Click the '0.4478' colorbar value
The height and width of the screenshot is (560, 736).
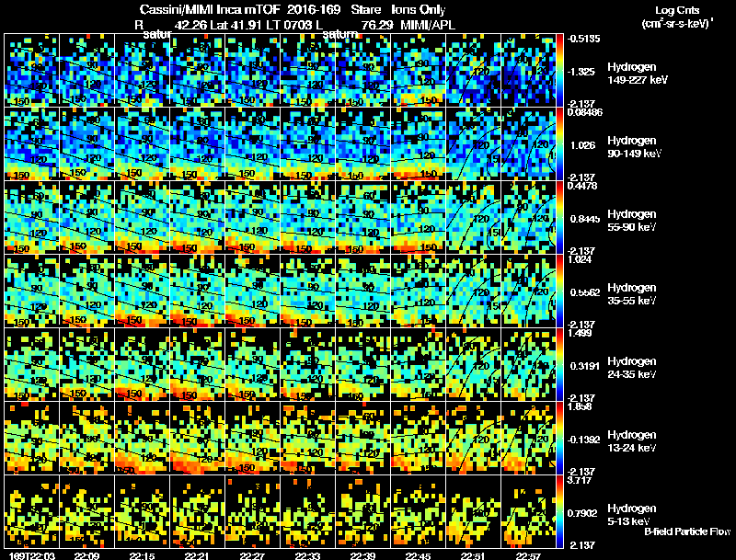pyautogui.click(x=582, y=186)
